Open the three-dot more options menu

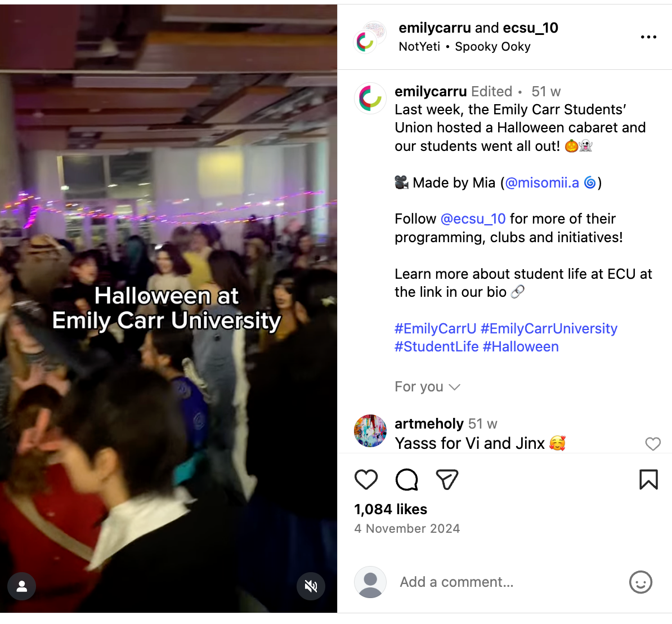[x=648, y=37]
